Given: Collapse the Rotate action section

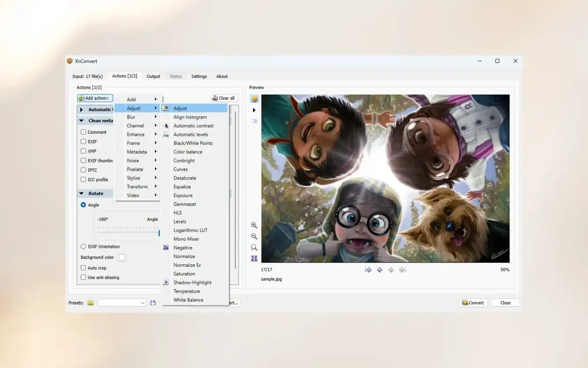Looking at the screenshot, I should coord(82,194).
